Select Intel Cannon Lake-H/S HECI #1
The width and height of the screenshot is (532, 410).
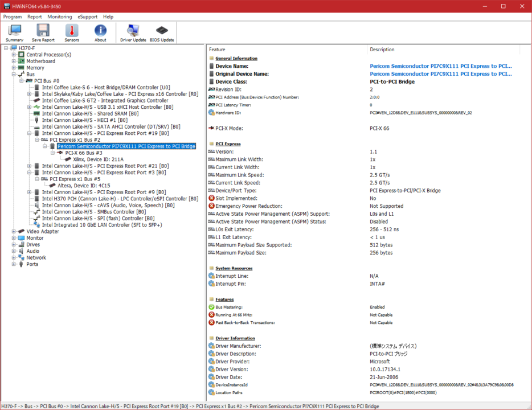tap(85, 120)
